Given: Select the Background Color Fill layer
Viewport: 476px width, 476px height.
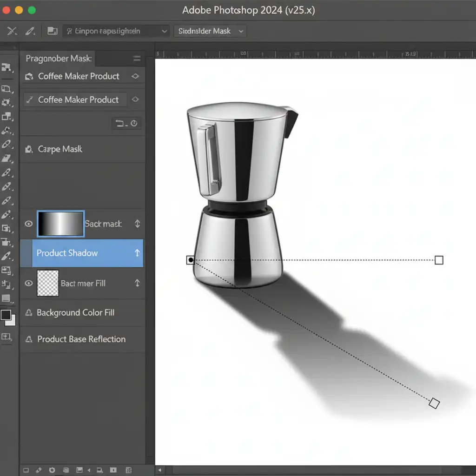Looking at the screenshot, I should 75,313.
